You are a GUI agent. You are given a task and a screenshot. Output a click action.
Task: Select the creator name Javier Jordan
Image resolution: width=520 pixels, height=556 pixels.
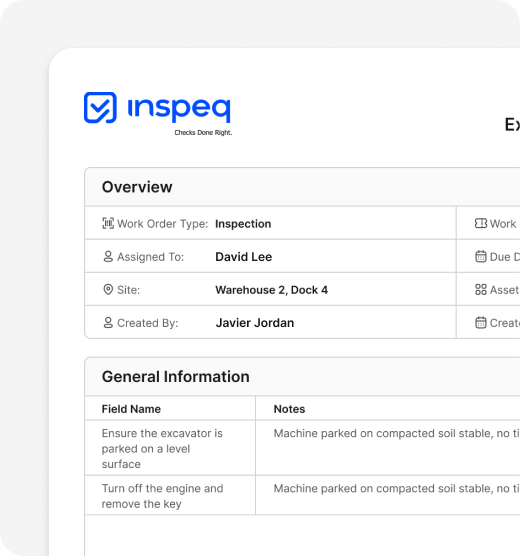click(255, 323)
